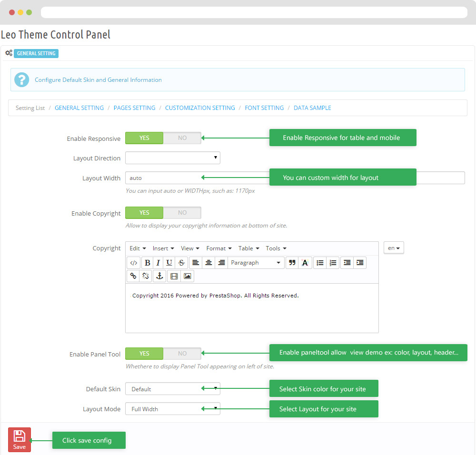Click the red Save button
The image size is (476, 455).
(20, 439)
